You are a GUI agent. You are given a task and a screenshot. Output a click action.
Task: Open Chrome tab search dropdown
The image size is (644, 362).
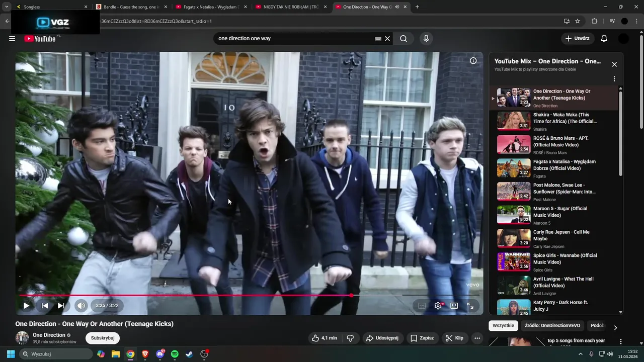pyautogui.click(x=7, y=7)
